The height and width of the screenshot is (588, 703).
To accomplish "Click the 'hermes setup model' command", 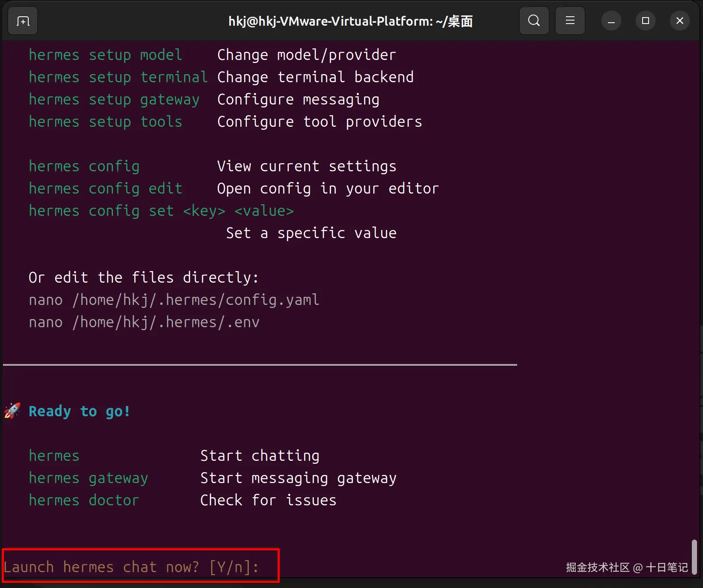I will point(105,55).
